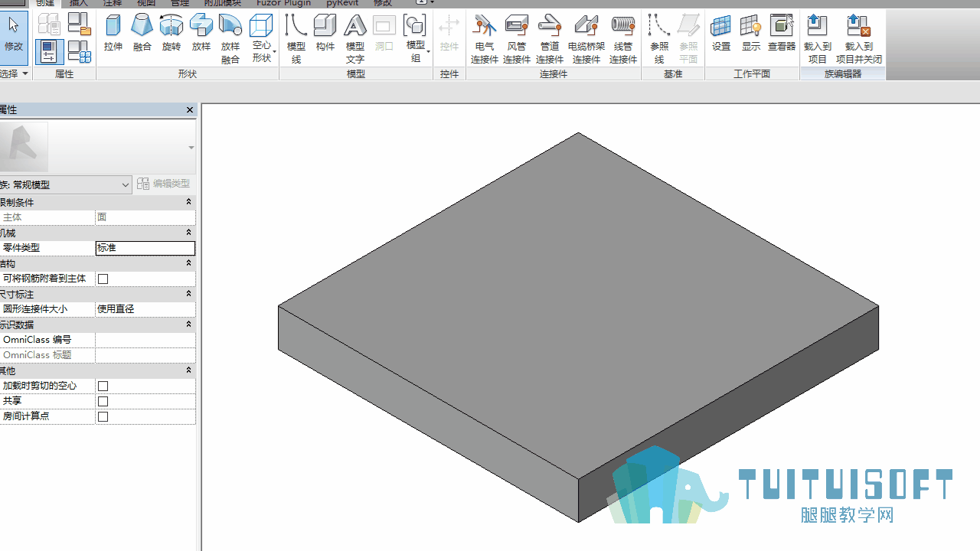Check 可将钢筋附着到主体 checkbox
This screenshot has height=551, width=980.
pyautogui.click(x=103, y=279)
